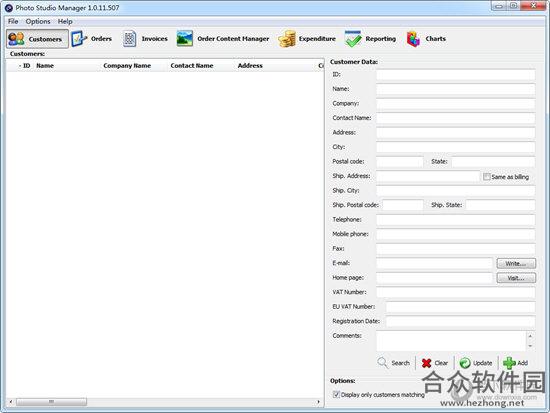The height and width of the screenshot is (413, 550).
Task: Open the Invoices section
Action: (145, 39)
